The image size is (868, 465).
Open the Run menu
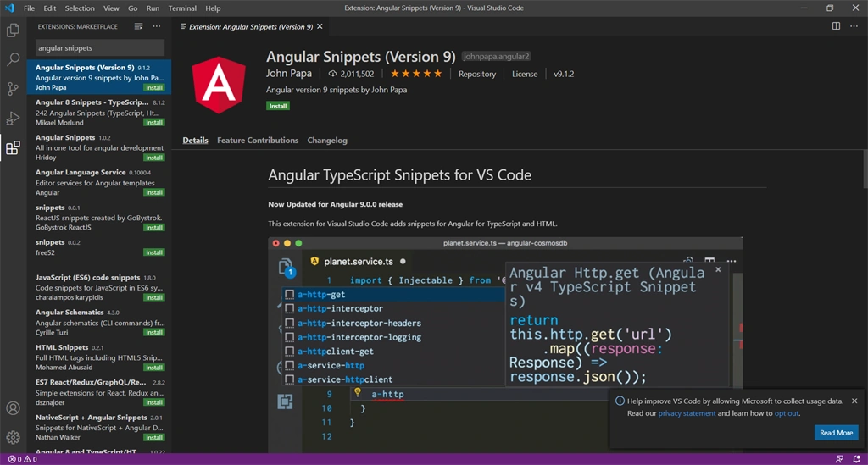[153, 8]
